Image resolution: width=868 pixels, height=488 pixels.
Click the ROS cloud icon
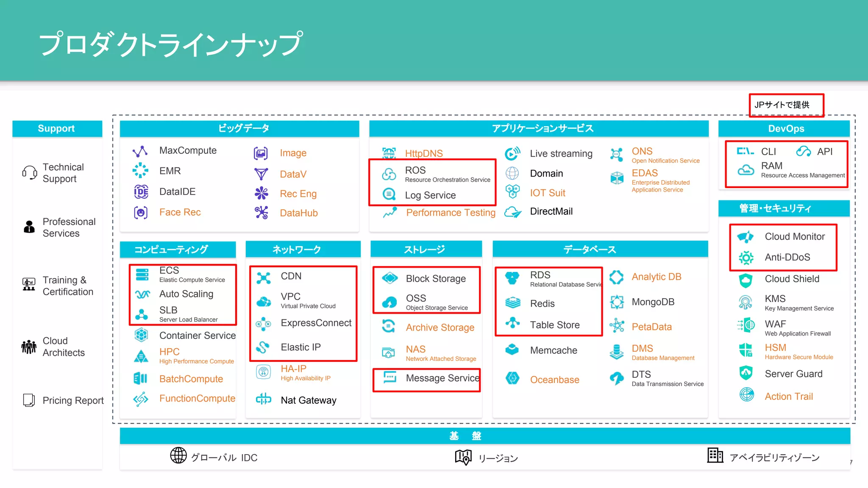click(389, 174)
